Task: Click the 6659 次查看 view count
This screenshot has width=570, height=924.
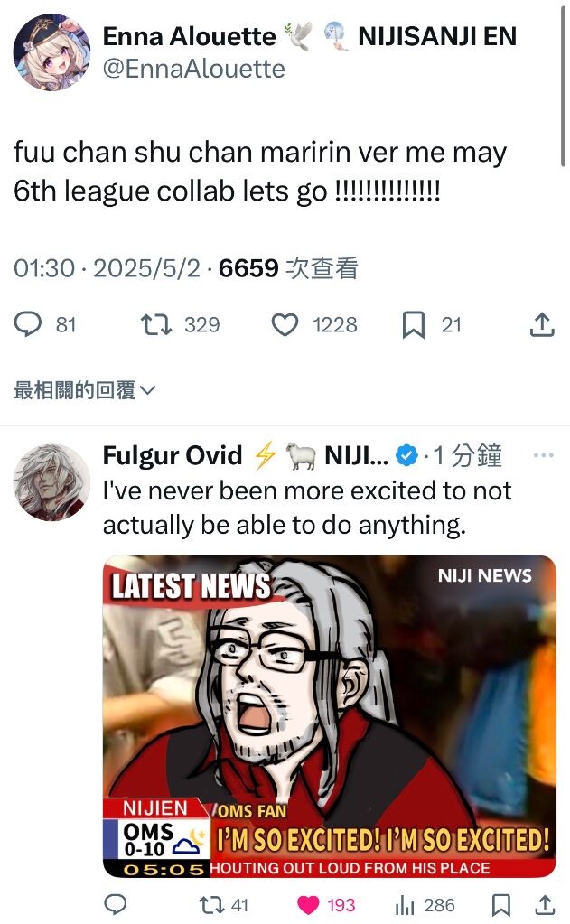Action: (288, 268)
